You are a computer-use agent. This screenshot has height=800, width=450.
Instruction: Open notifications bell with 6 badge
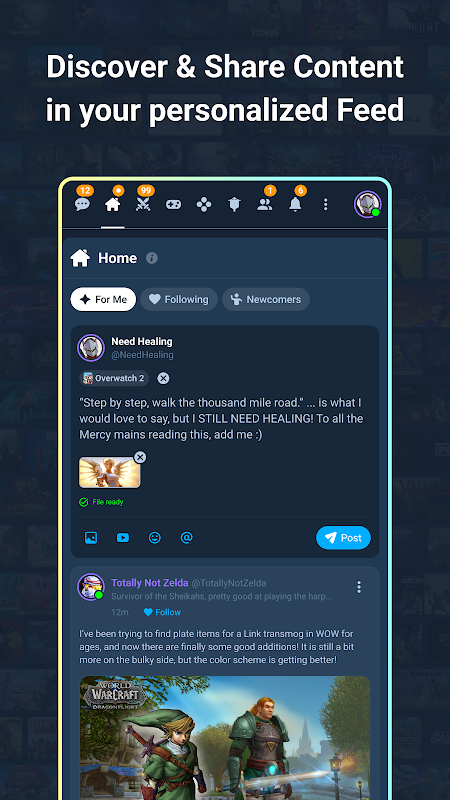[x=295, y=205]
